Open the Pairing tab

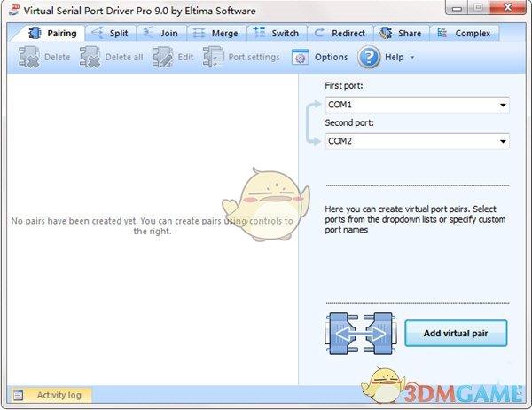click(52, 34)
